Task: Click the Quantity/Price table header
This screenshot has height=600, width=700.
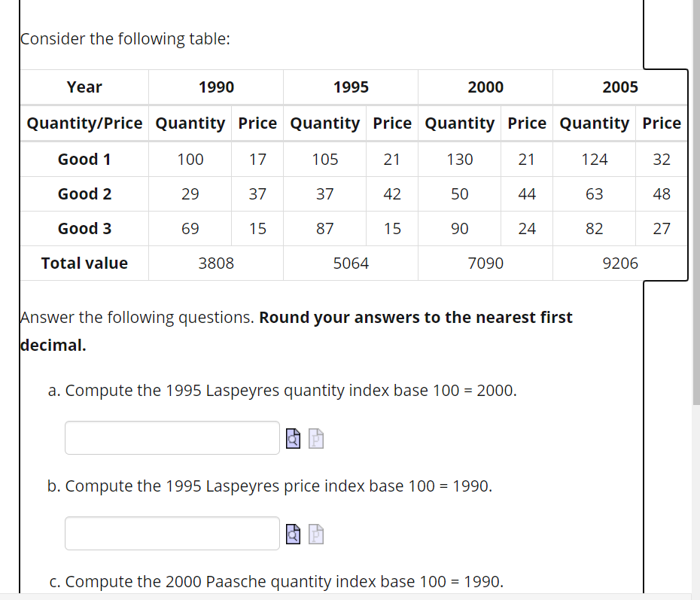Action: click(84, 123)
